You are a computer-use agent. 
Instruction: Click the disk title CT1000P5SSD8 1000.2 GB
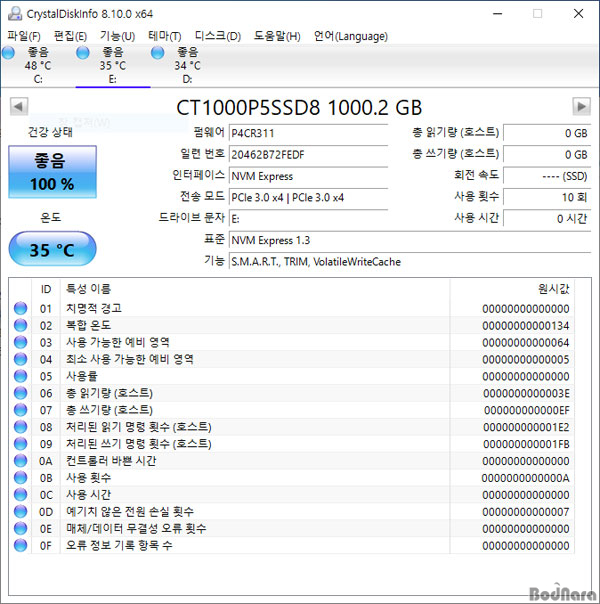[299, 107]
